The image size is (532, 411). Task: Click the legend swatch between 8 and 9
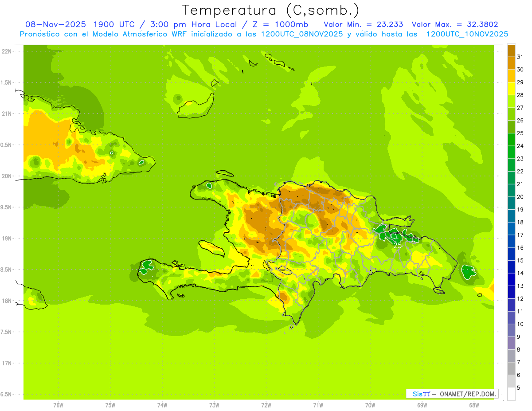pyautogui.click(x=511, y=343)
